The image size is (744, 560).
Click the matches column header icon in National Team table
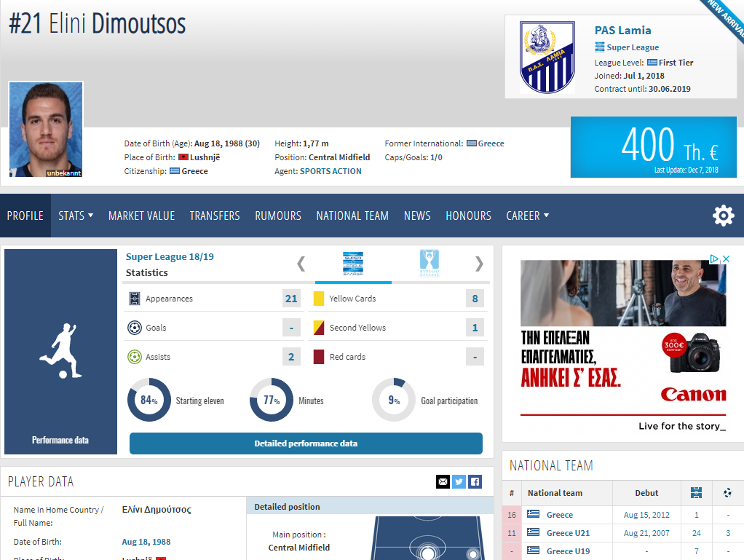[x=696, y=492]
